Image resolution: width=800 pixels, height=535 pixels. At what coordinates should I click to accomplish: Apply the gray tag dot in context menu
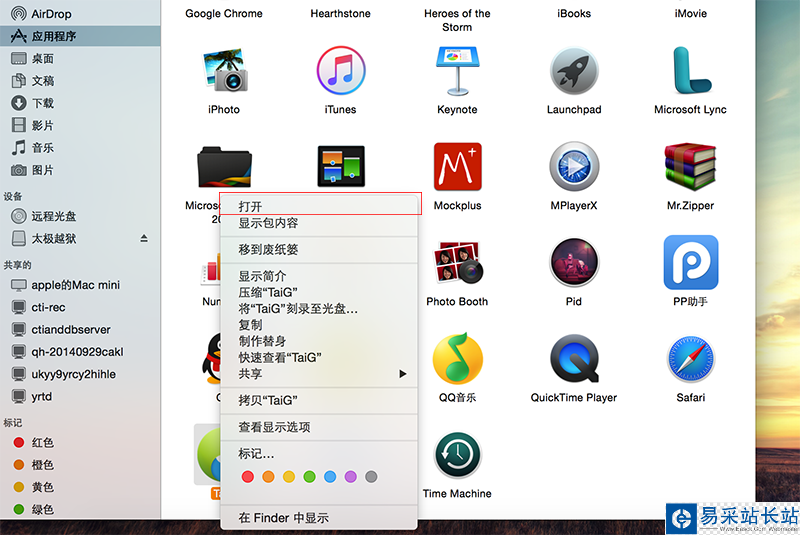tap(371, 477)
